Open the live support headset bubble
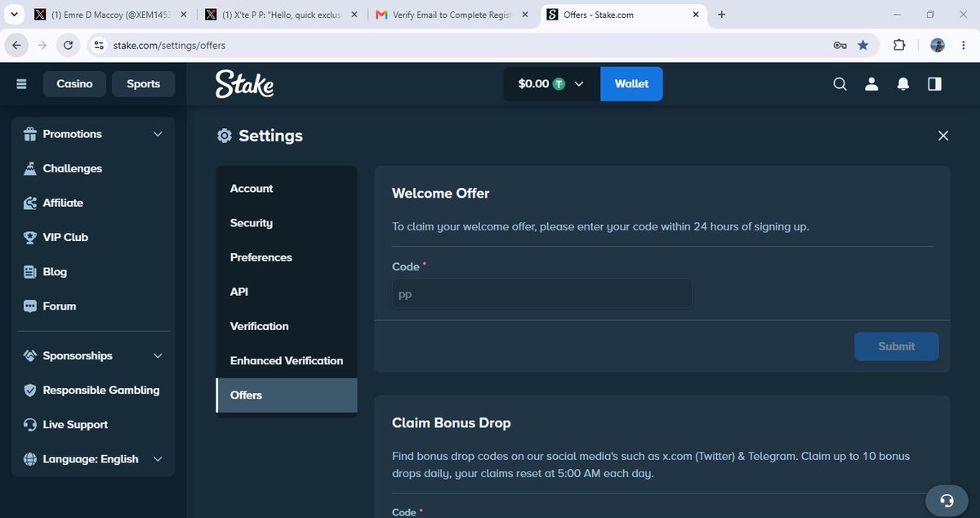The image size is (980, 518). click(947, 500)
